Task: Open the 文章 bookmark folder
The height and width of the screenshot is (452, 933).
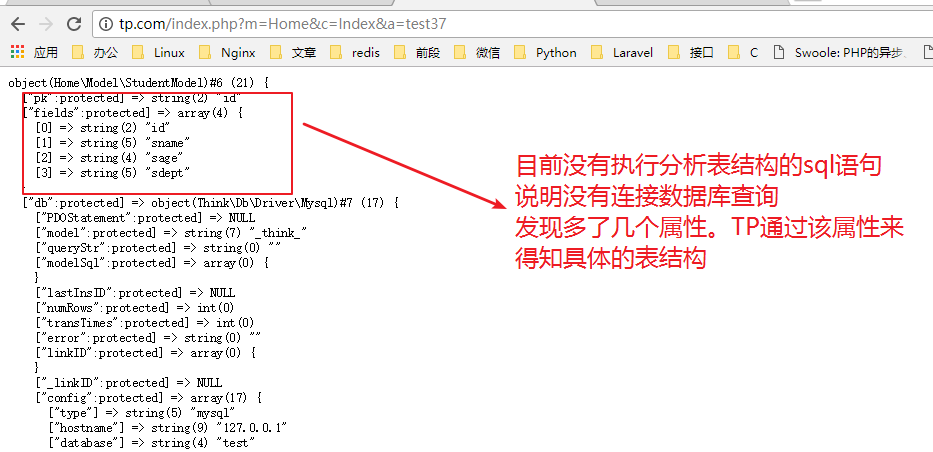Action: point(295,52)
